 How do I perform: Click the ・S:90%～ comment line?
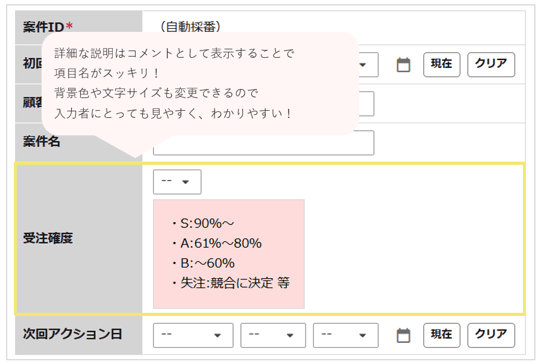pos(203,224)
